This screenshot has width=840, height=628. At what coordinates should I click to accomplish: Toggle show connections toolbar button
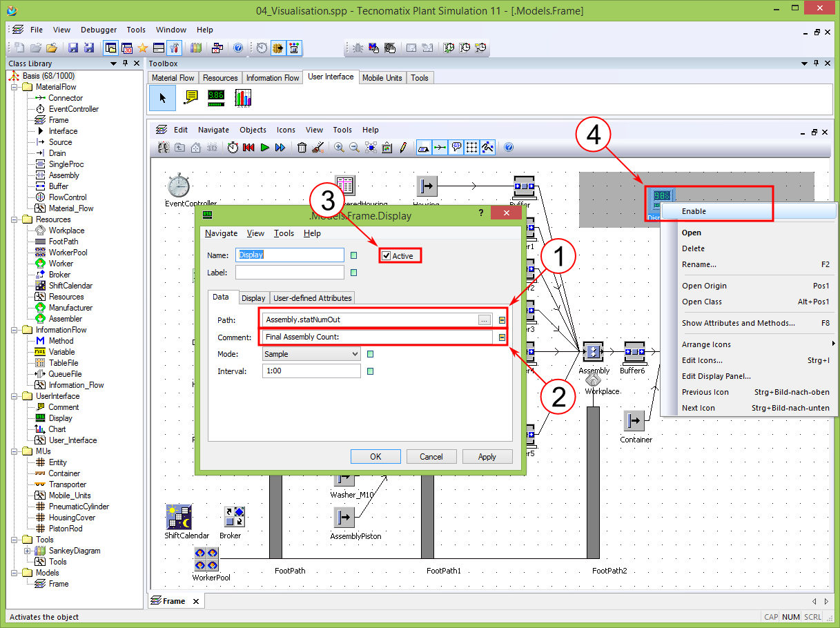(440, 147)
